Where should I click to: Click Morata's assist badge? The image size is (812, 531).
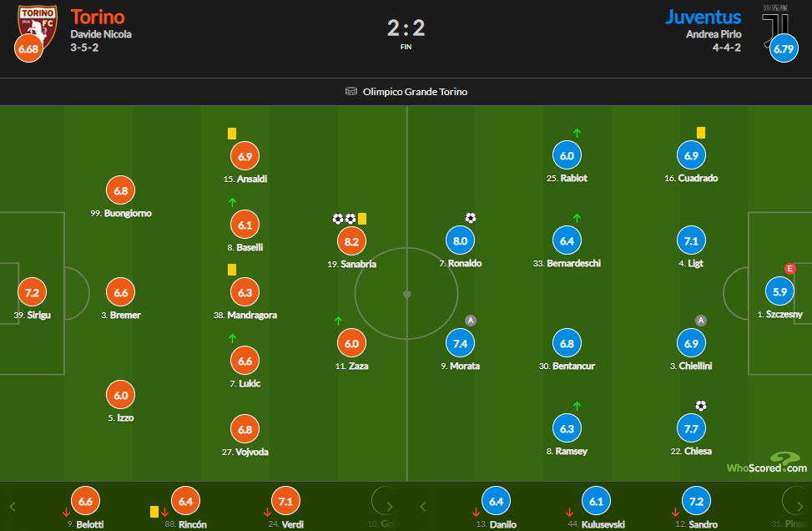(470, 320)
